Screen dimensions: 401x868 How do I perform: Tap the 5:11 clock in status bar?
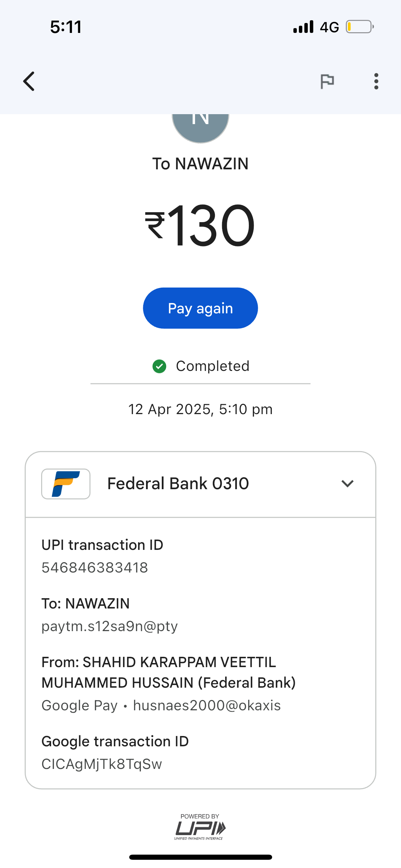(x=66, y=27)
